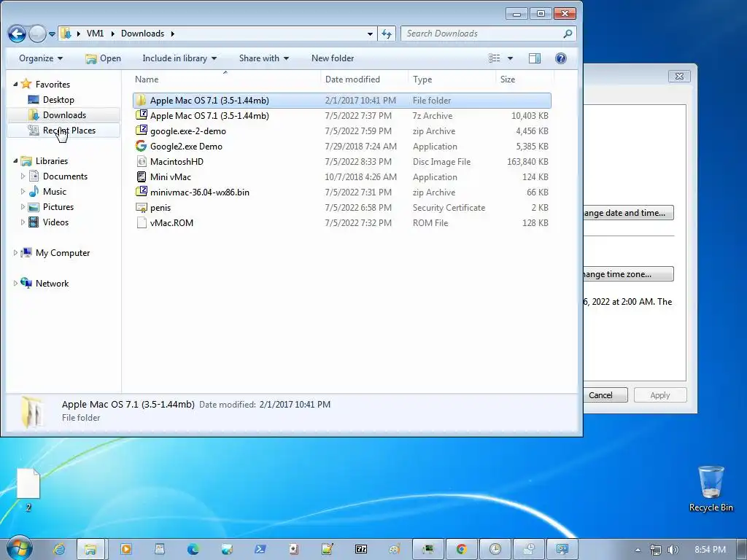Collapse the Libraries group
Viewport: 747px width, 560px height.
(15, 161)
